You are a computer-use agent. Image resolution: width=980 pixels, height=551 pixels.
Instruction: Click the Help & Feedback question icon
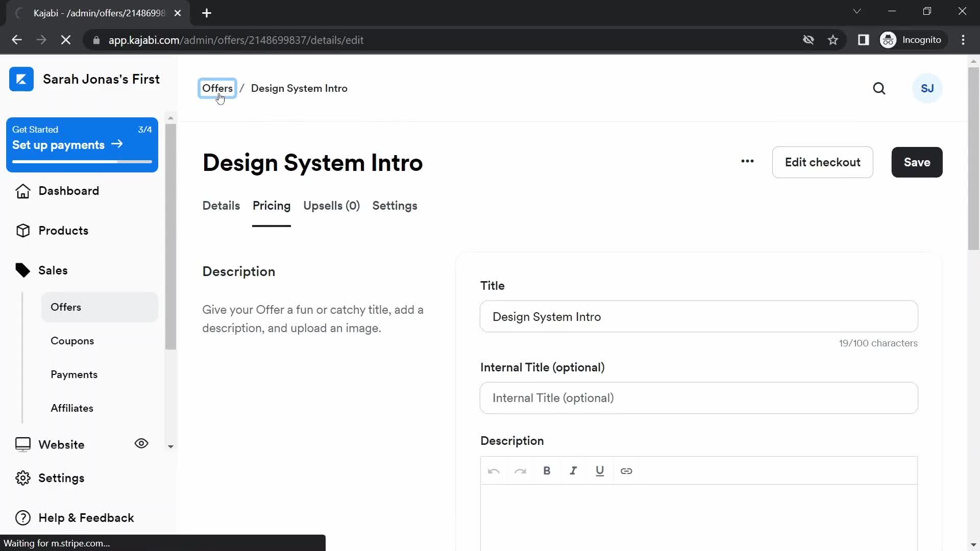22,518
